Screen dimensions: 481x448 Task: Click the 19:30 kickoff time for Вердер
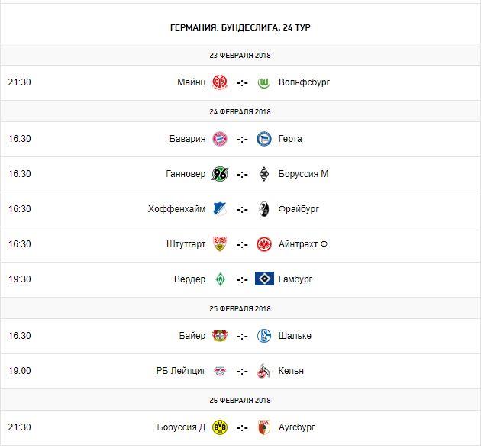click(x=20, y=279)
